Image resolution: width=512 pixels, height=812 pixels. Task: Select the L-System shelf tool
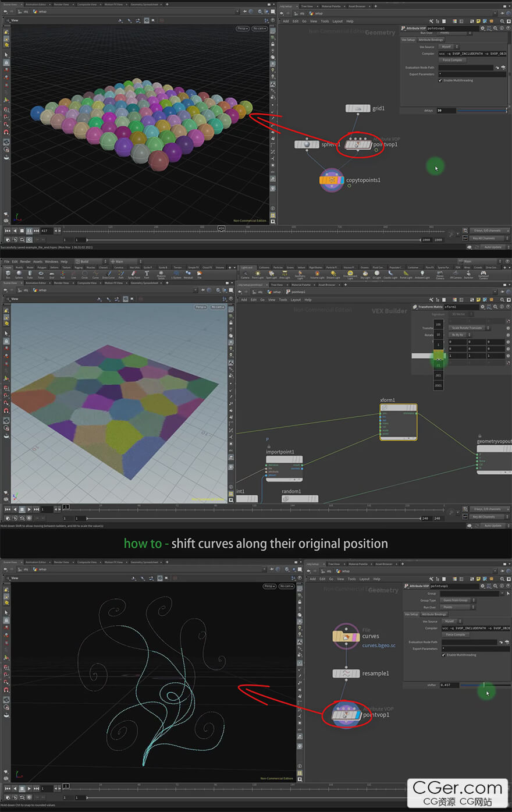click(176, 274)
